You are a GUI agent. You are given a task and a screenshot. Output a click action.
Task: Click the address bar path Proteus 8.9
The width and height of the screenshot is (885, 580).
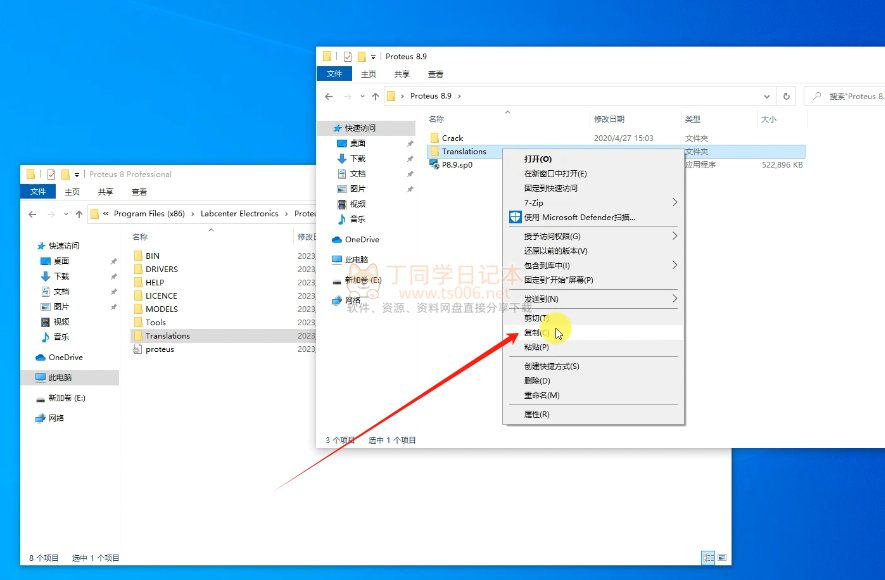(431, 96)
